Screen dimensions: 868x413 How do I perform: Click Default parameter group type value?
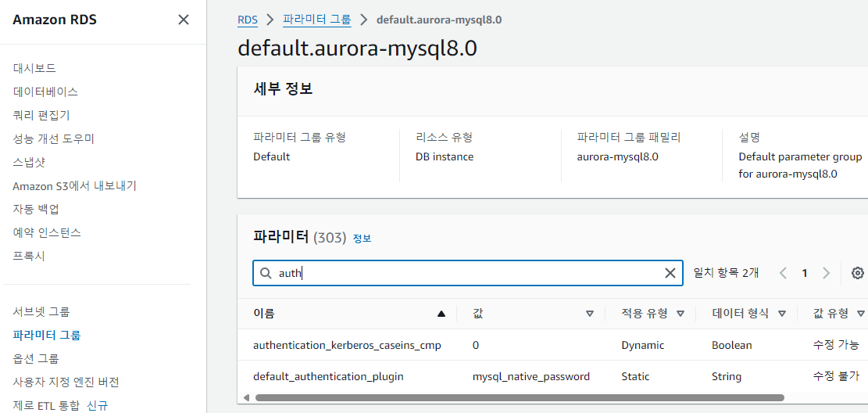pyautogui.click(x=271, y=156)
